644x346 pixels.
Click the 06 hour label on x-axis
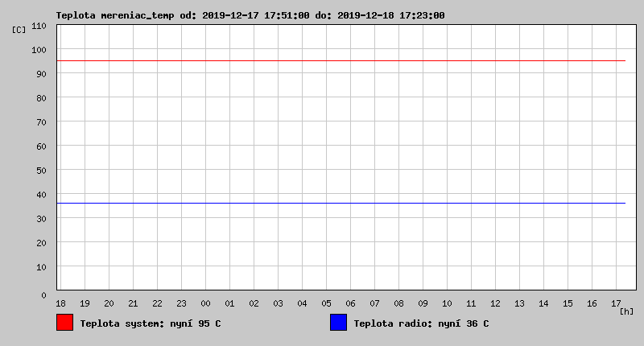tap(351, 303)
